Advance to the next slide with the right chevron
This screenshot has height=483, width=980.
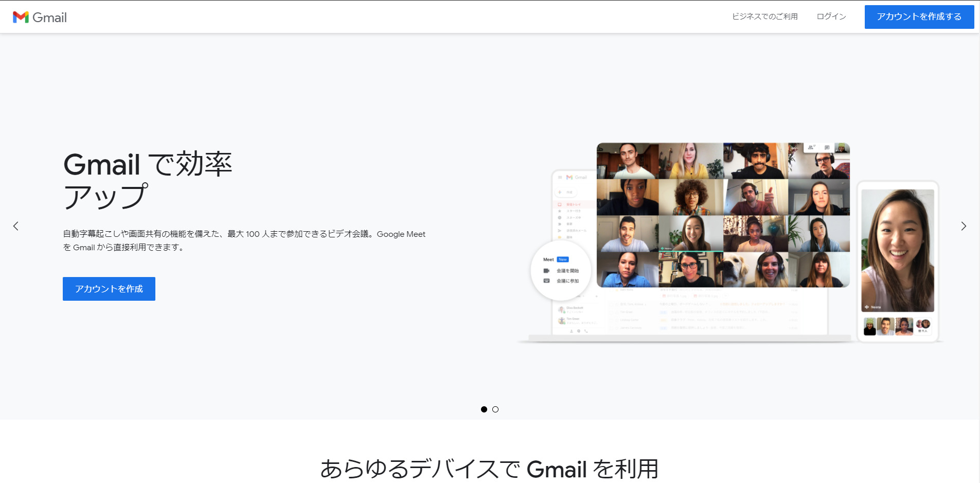[964, 226]
